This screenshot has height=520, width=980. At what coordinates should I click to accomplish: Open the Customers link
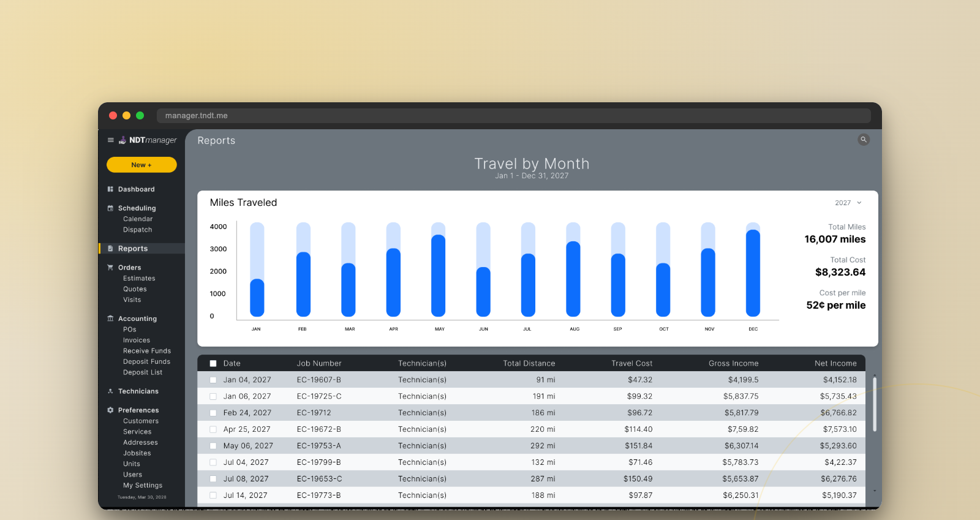click(140, 421)
